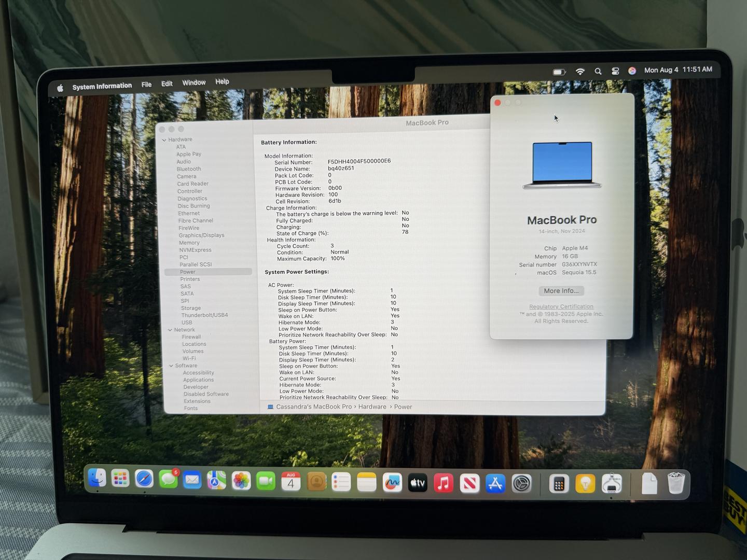747x560 pixels.
Task: Open FaceTime in the Dock
Action: pyautogui.click(x=266, y=481)
